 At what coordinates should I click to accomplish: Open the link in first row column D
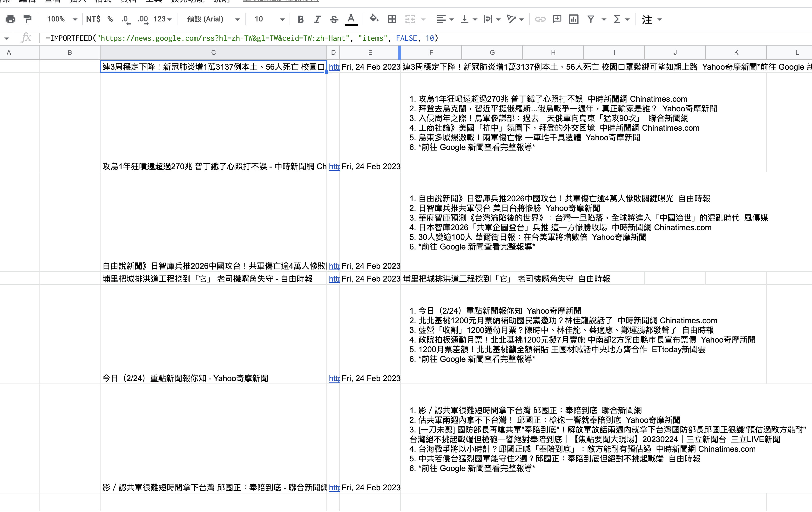(x=334, y=67)
